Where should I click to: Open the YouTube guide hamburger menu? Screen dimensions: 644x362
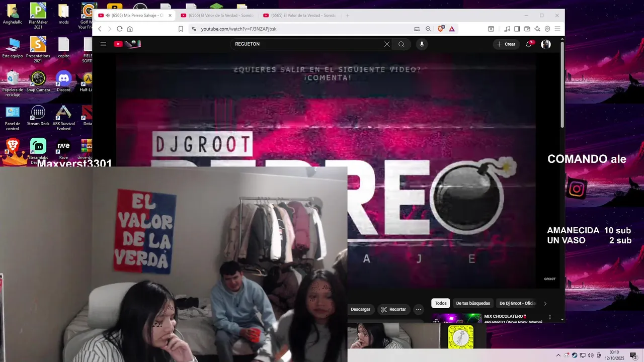[x=103, y=44]
